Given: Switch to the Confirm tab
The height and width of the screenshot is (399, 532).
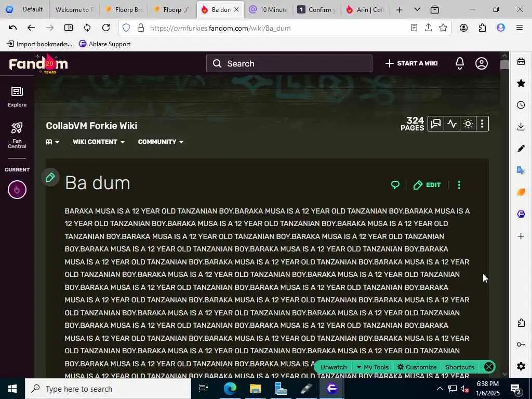Looking at the screenshot, I should pos(316,9).
